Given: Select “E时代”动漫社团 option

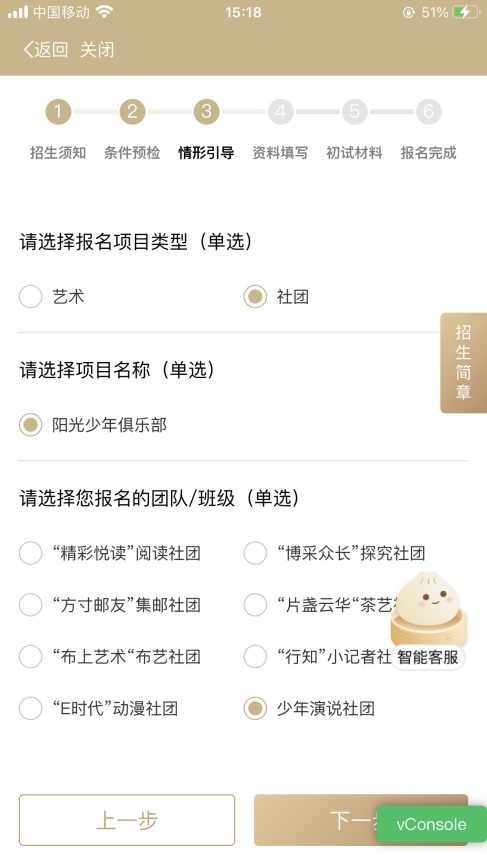Looking at the screenshot, I should click(98, 708).
